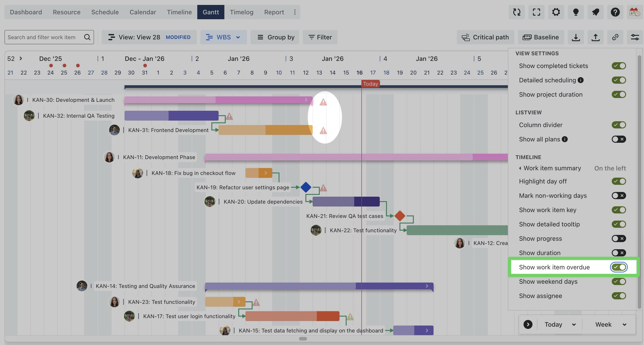Click the upload import icon

(595, 37)
